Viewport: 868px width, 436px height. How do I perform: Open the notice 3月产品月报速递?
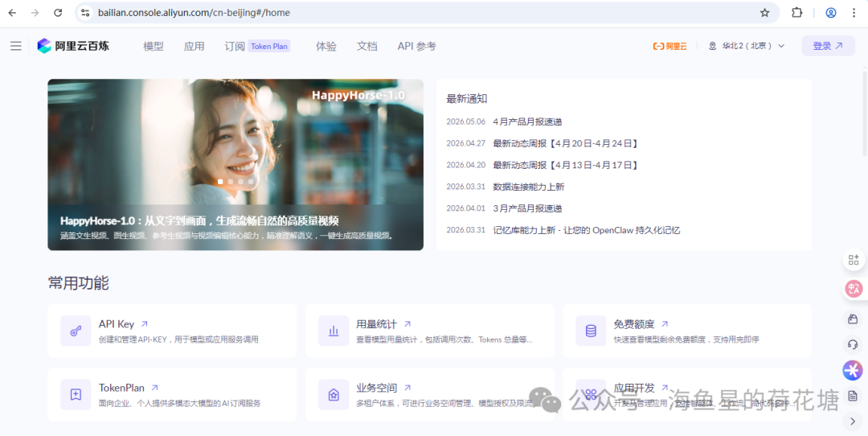(x=527, y=208)
